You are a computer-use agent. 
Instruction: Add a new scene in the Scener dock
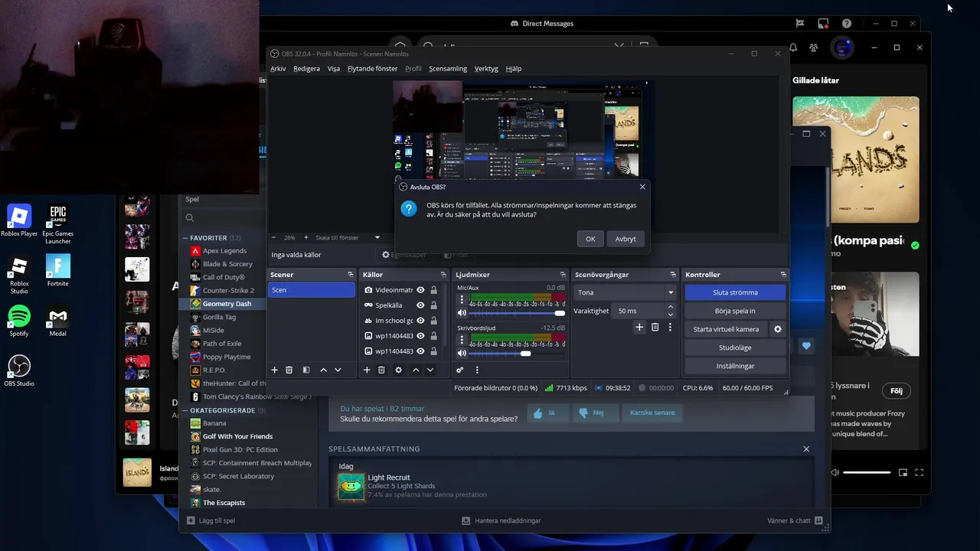pos(275,370)
